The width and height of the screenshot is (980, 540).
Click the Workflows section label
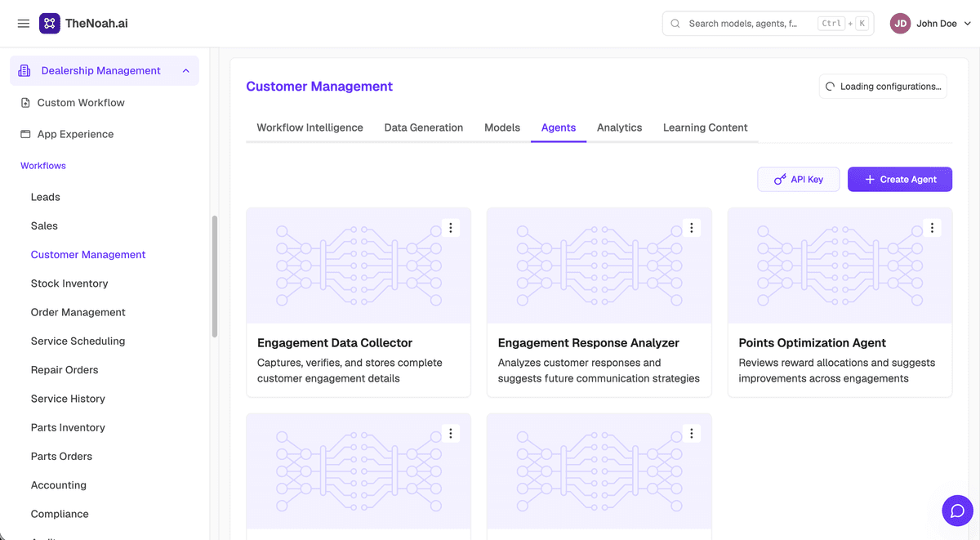pos(43,166)
